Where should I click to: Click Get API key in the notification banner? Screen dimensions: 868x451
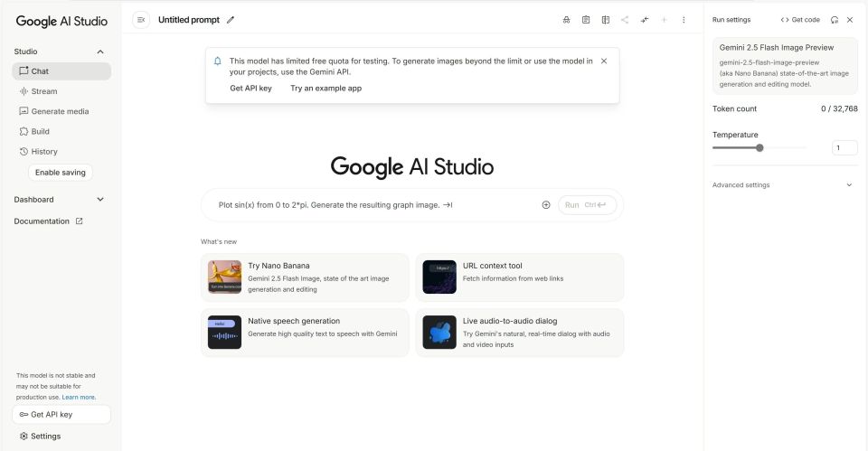250,88
